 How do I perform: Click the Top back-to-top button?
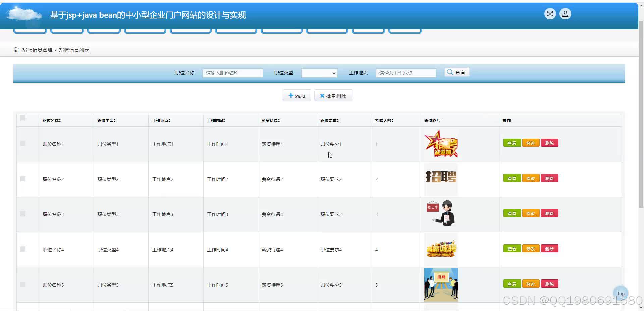coord(621,293)
